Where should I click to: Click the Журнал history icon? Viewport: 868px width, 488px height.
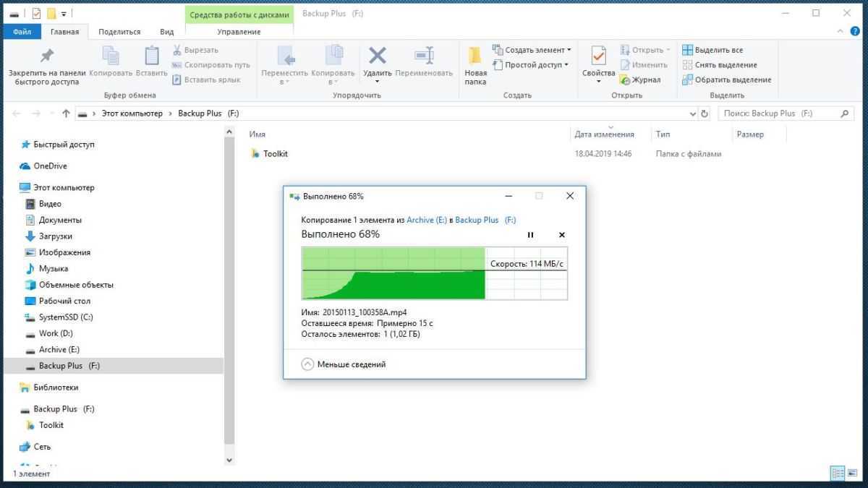626,80
